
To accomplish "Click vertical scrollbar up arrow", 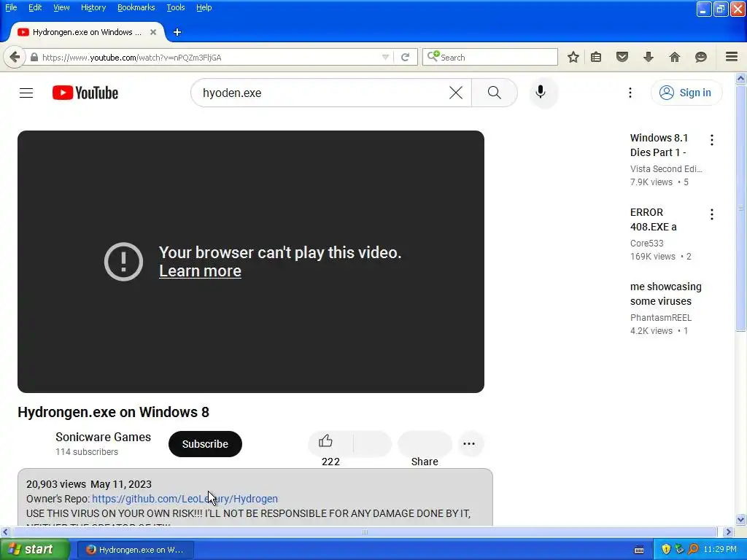I will point(741,78).
